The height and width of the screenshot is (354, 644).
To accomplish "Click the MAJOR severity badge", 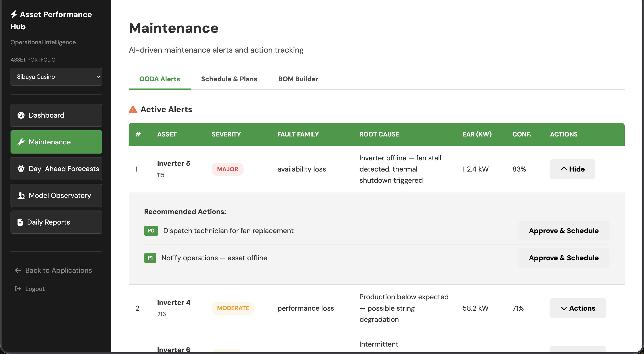I will [x=228, y=169].
